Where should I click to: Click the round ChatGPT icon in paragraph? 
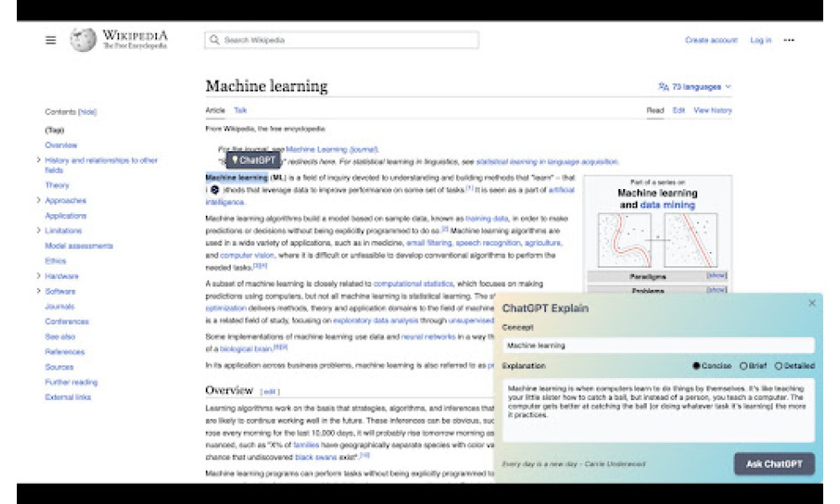tap(214, 190)
